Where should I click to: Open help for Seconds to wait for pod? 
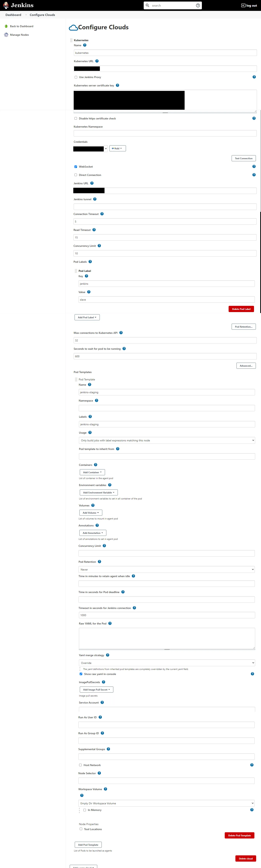point(124,349)
